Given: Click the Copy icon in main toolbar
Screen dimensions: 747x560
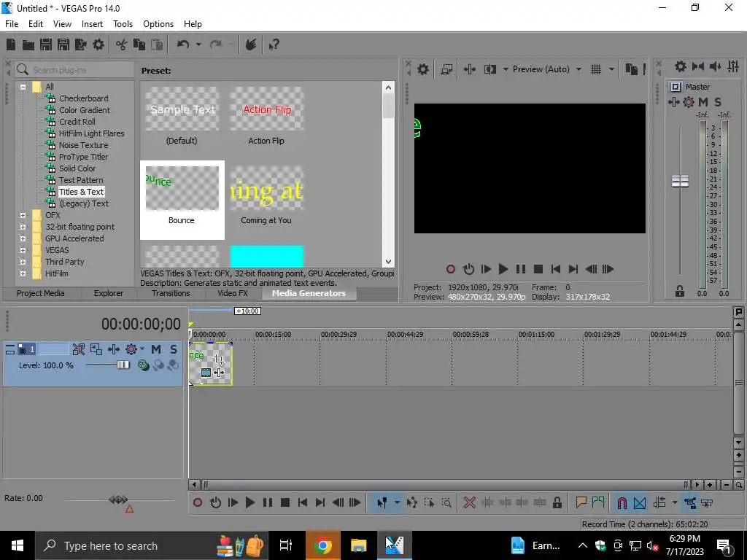Looking at the screenshot, I should click(139, 44).
